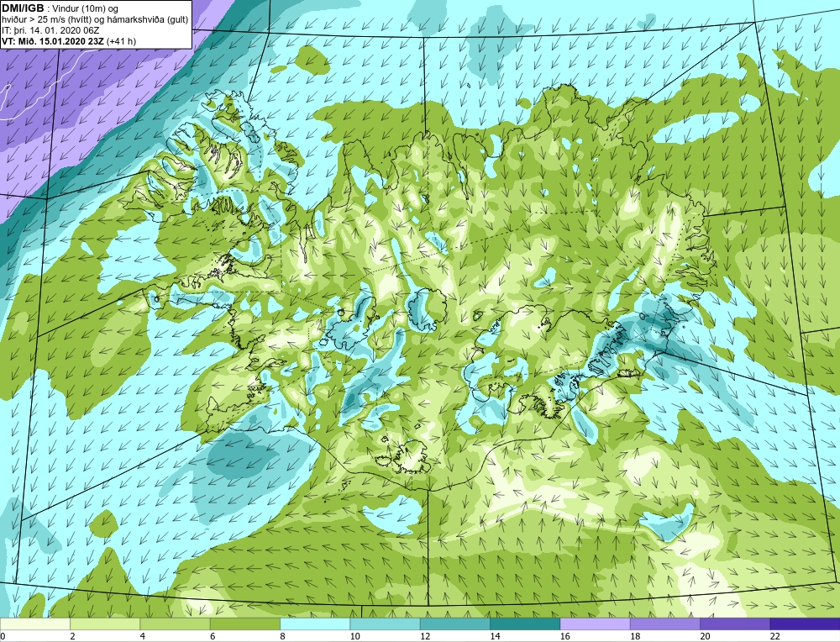Screen dimensions: 840x642
Task: Click the 'hviður > 25 m/s (hvítt)' text line
Action: (x=95, y=20)
